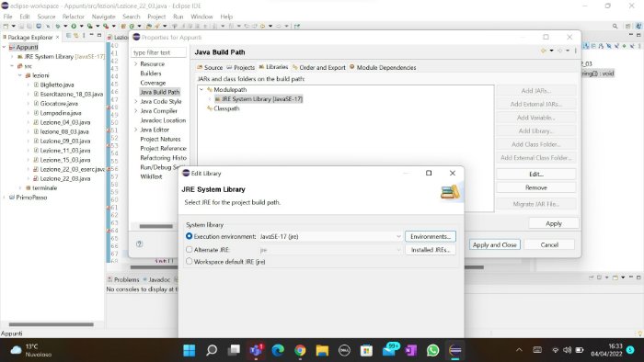
Task: Open WhatsApp from taskbar
Action: click(432, 350)
